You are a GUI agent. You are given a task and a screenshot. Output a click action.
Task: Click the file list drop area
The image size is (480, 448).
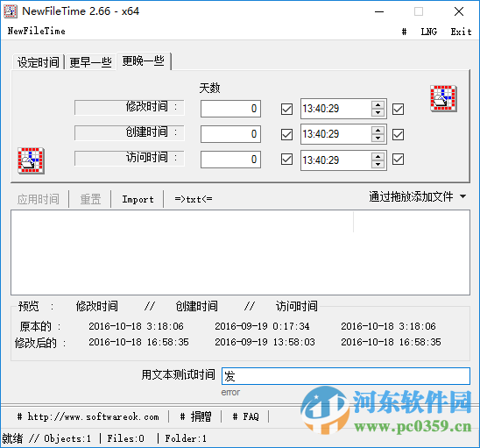240,252
